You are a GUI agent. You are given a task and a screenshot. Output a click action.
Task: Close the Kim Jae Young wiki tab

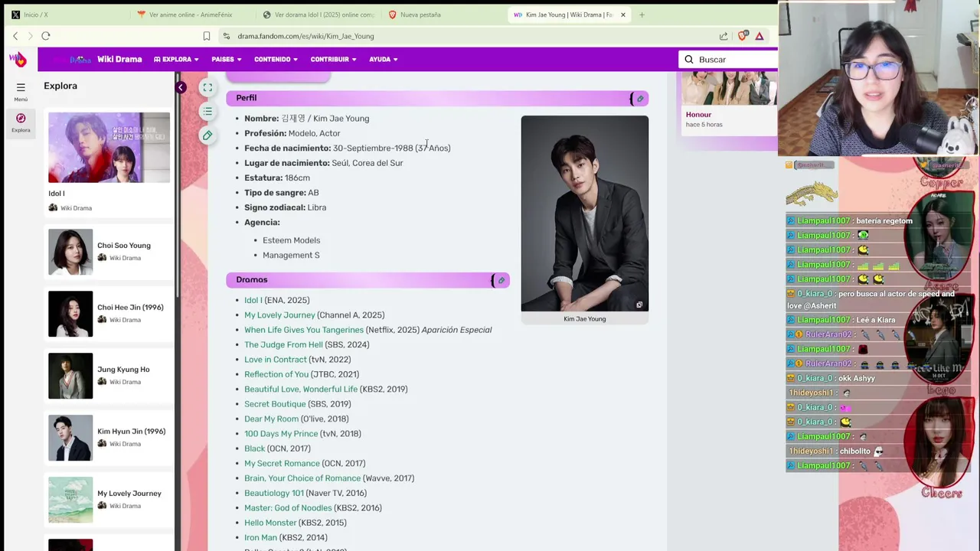point(622,15)
